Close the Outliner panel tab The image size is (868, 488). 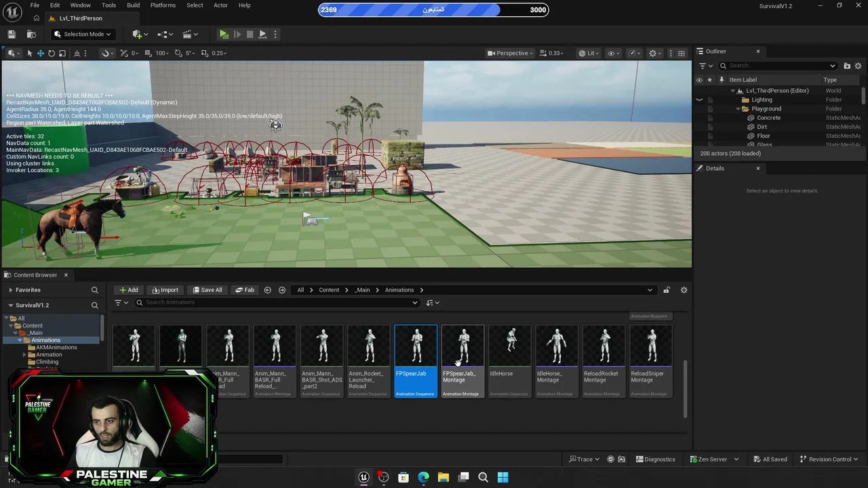click(x=758, y=52)
